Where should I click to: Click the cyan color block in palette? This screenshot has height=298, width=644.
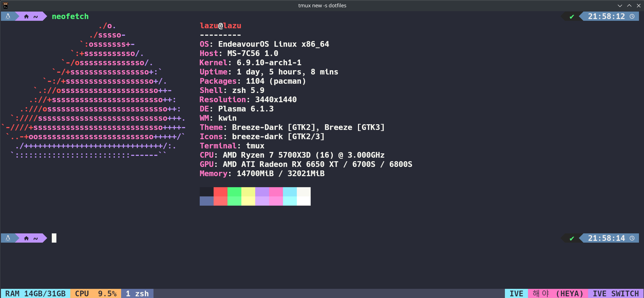pos(290,192)
